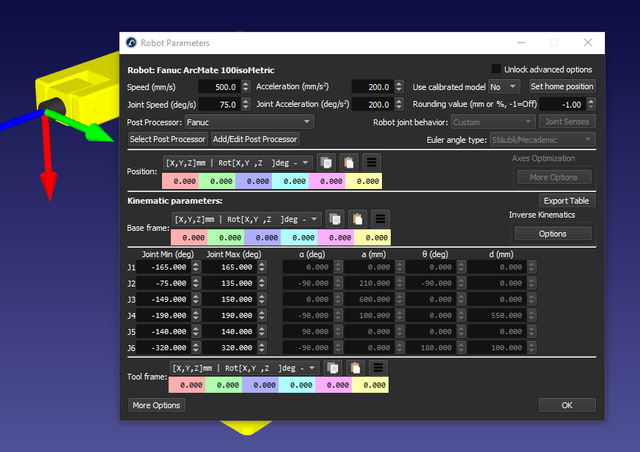Open the Position row menu icon

[371, 163]
